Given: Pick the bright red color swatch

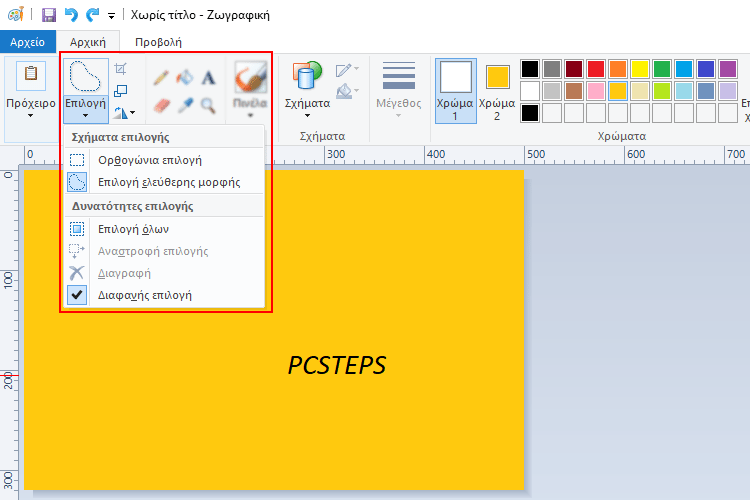Looking at the screenshot, I should (596, 69).
